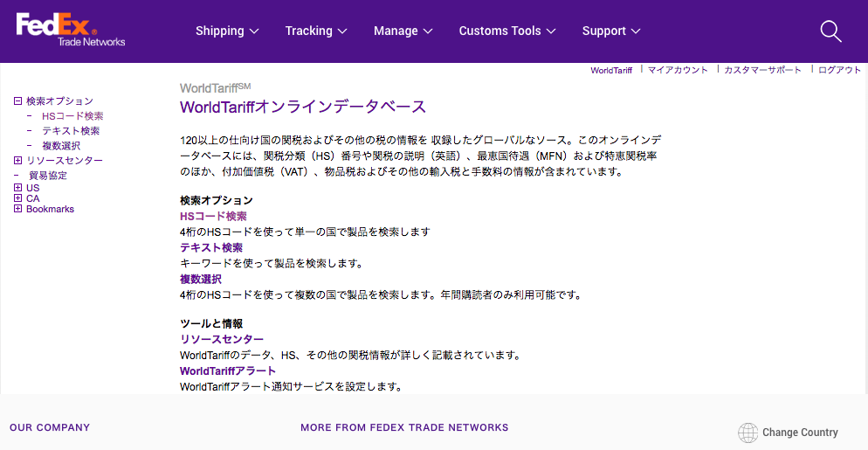Screen dimensions: 868x450
Task: Click the US sidebar label
Action: (x=32, y=188)
